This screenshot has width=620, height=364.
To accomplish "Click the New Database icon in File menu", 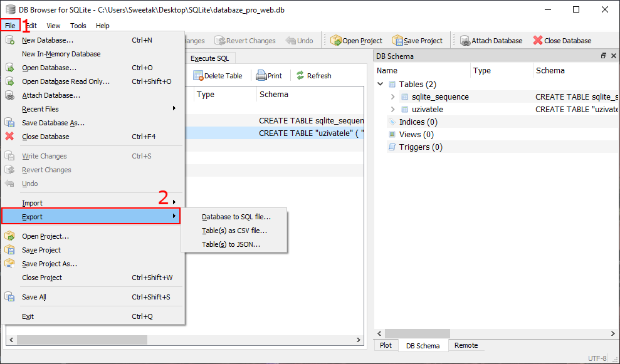I will [9, 40].
